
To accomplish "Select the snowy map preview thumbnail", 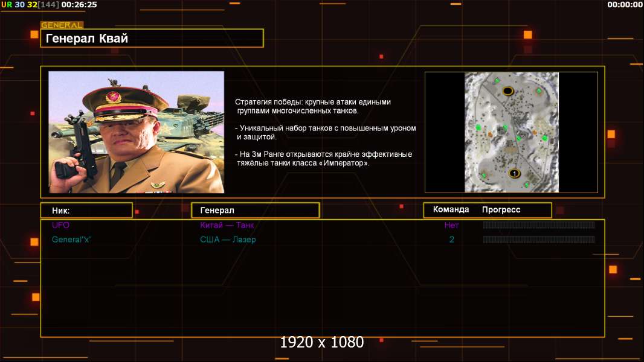I will [x=511, y=132].
